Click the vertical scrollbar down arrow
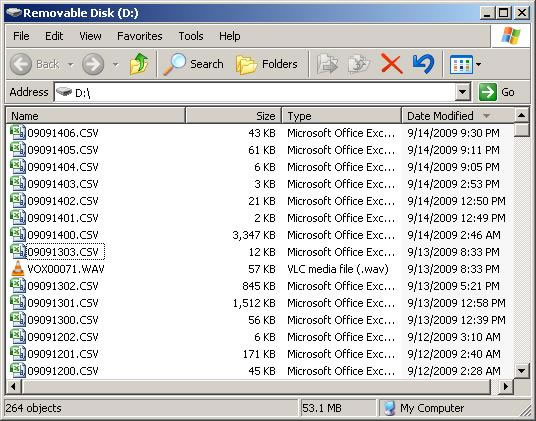This screenshot has height=421, width=536. [x=521, y=370]
